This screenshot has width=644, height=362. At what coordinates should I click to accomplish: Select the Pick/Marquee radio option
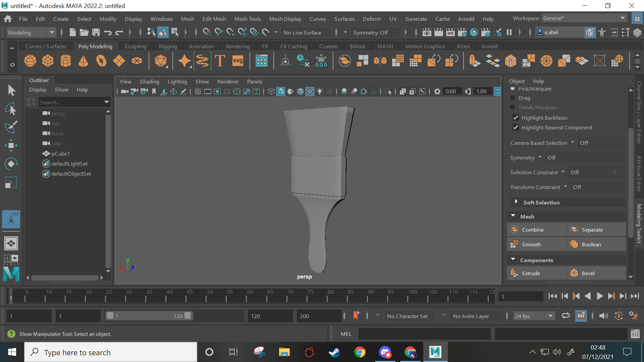[513, 89]
